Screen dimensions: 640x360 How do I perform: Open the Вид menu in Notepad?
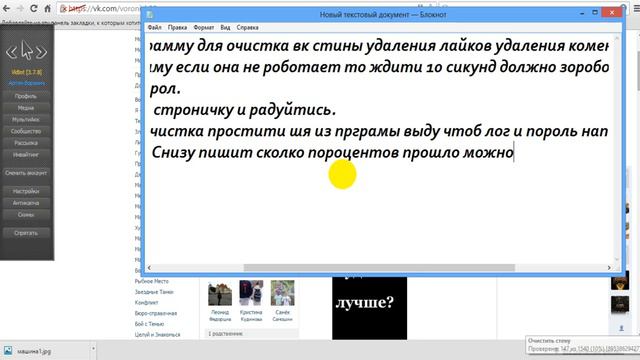[225, 27]
